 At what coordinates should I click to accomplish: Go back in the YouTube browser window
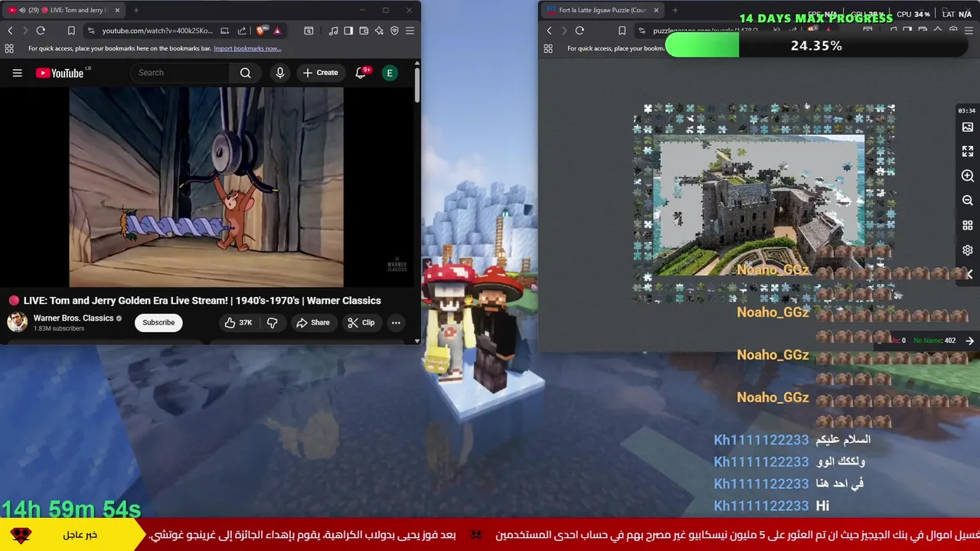10,31
